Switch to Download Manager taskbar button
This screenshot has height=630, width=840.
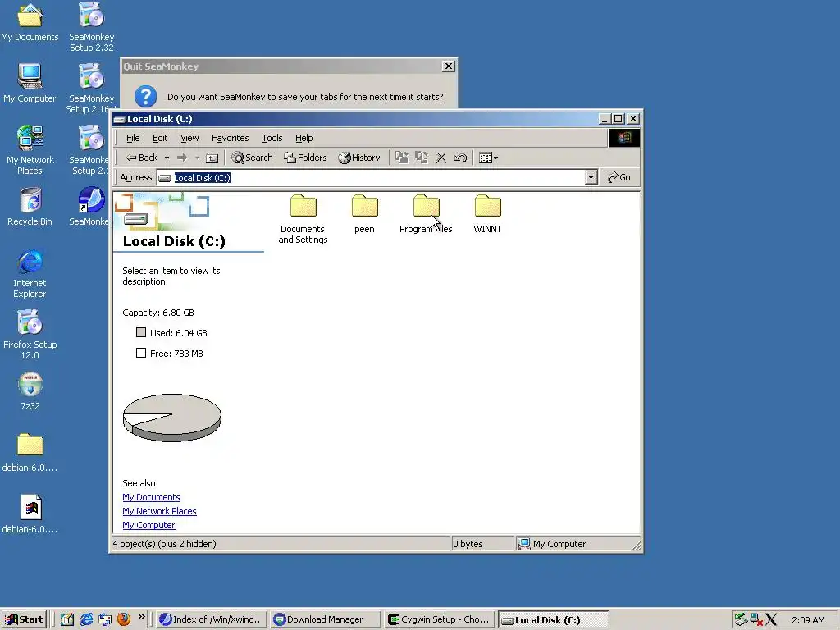(x=326, y=619)
